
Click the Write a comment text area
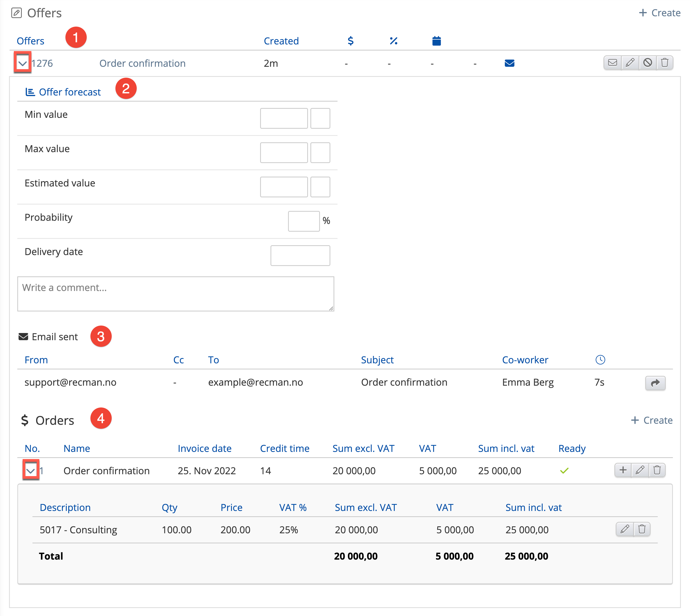click(176, 293)
